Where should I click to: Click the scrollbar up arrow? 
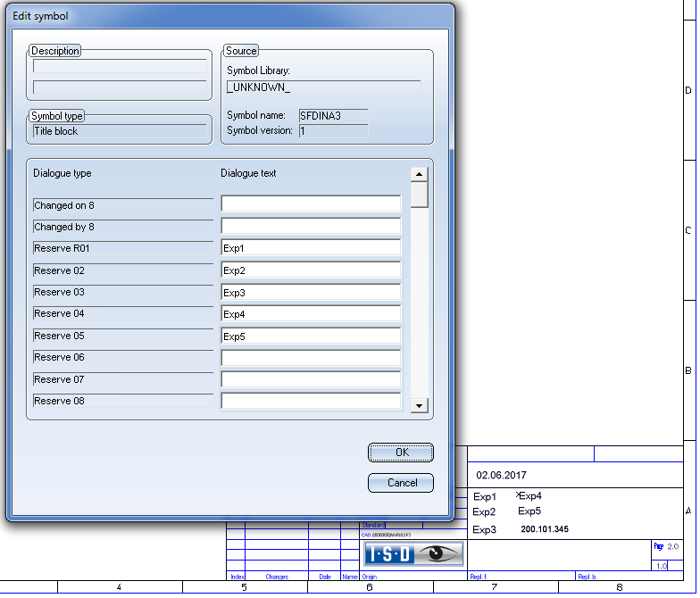pyautogui.click(x=419, y=174)
